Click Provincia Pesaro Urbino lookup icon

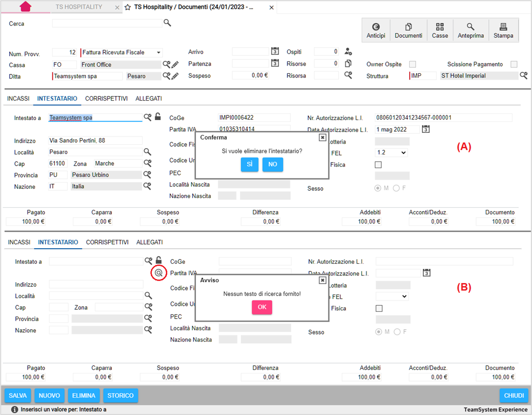(147, 174)
